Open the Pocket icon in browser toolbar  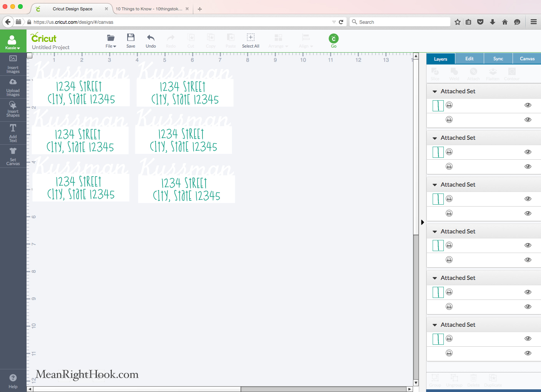[480, 22]
